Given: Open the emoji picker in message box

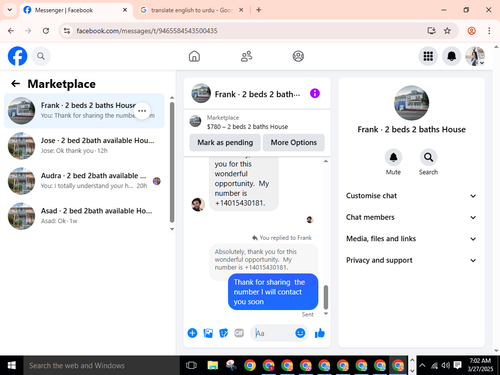Looking at the screenshot, I should coord(300,333).
